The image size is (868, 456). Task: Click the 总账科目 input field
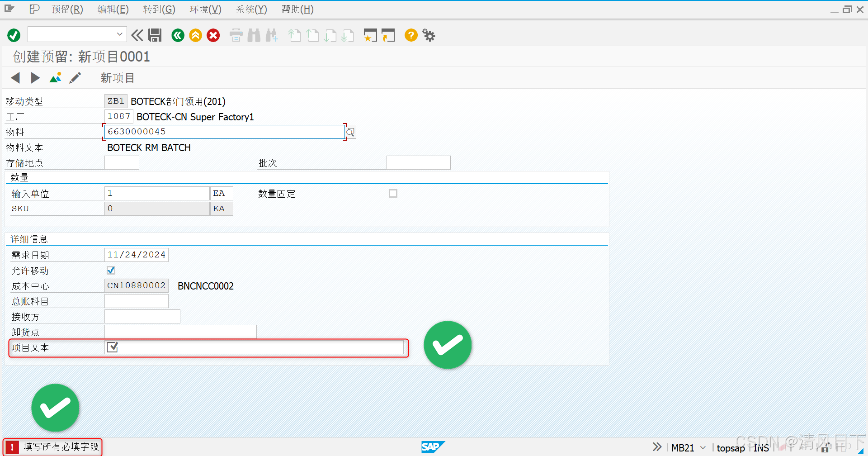[x=137, y=301]
